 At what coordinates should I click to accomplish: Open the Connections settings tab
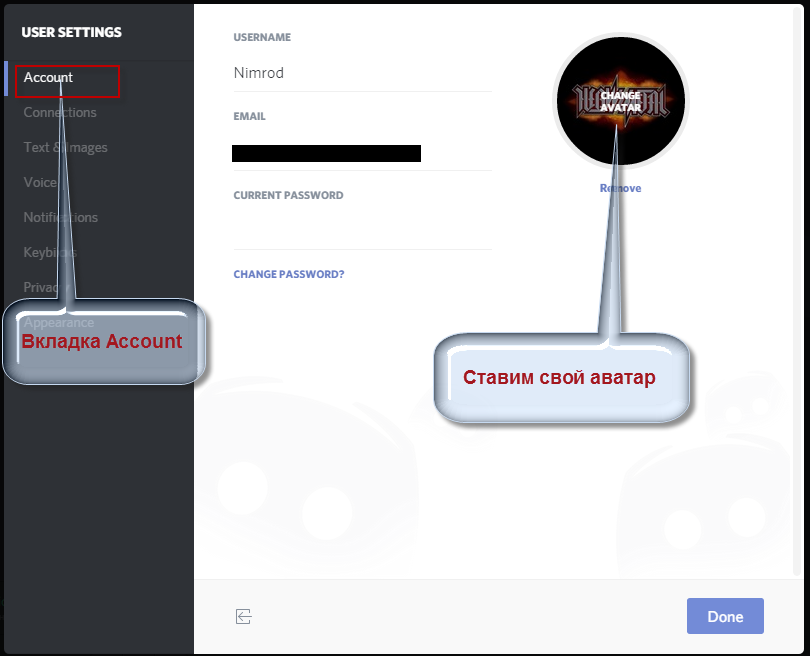click(x=60, y=113)
